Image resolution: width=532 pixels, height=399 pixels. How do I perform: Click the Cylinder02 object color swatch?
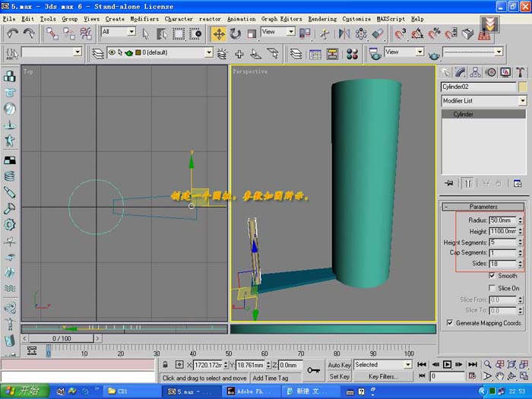523,87
